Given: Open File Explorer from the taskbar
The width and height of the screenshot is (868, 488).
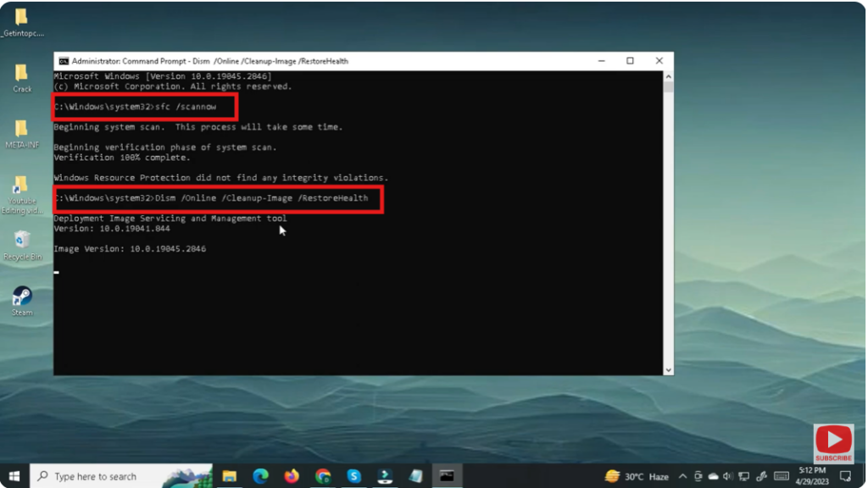Looking at the screenshot, I should [229, 476].
